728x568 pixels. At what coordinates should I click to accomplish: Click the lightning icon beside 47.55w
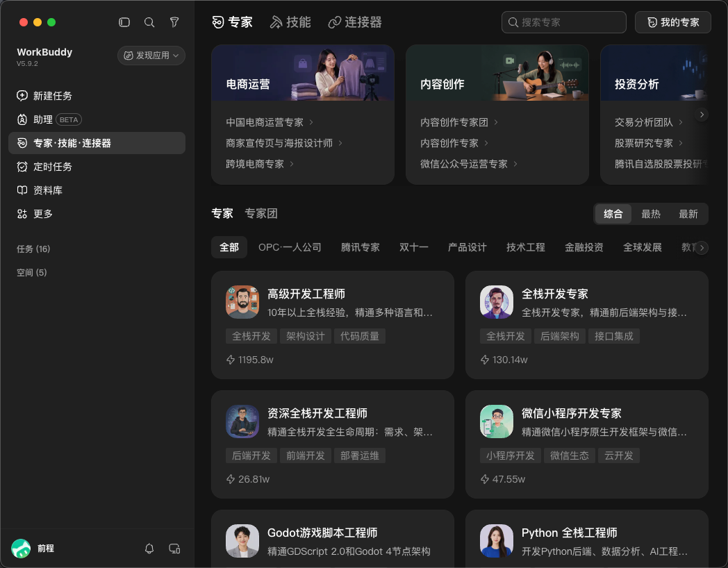click(x=485, y=479)
